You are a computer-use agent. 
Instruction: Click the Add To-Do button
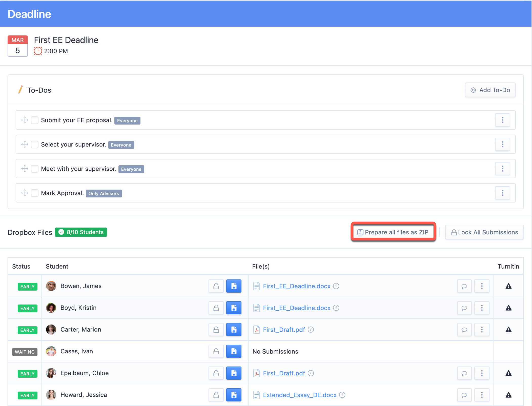coord(490,90)
